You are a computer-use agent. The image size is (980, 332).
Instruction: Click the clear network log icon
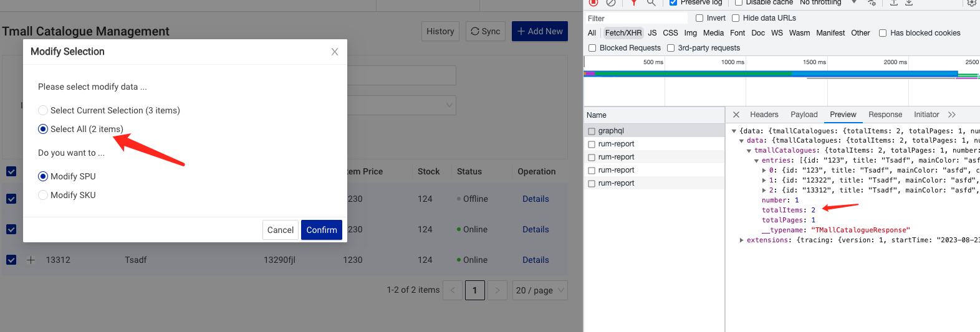611,2
